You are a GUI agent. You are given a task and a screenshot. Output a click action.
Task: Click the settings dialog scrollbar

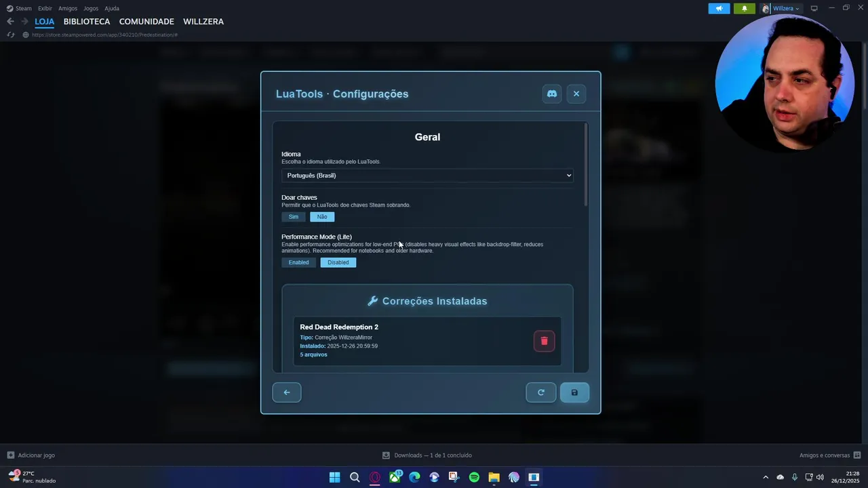[x=586, y=166]
